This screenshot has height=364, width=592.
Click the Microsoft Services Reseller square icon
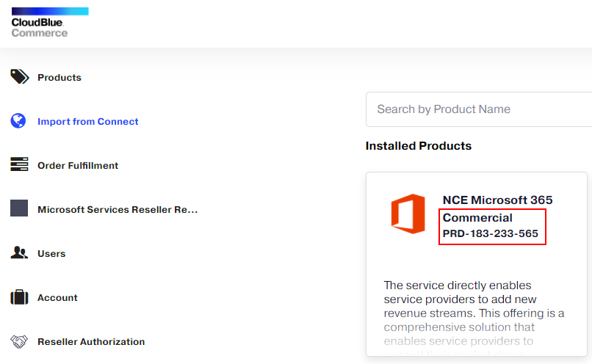click(19, 209)
